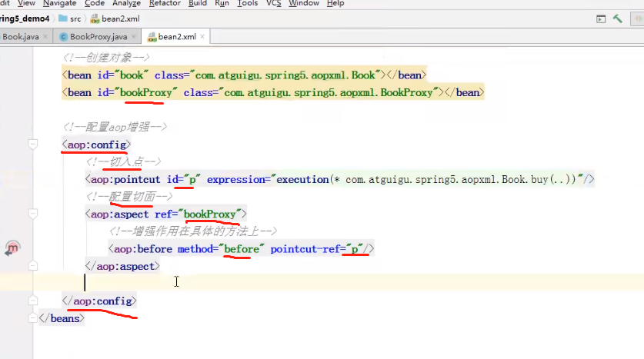Collapse the opening aop:config fold marker
The height and width of the screenshot is (359, 644).
pyautogui.click(x=33, y=144)
